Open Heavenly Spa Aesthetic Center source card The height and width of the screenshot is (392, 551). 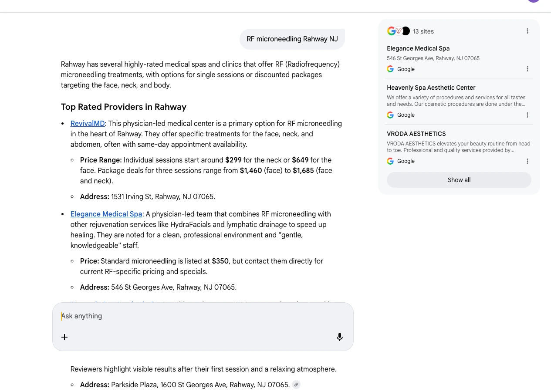pyautogui.click(x=431, y=88)
